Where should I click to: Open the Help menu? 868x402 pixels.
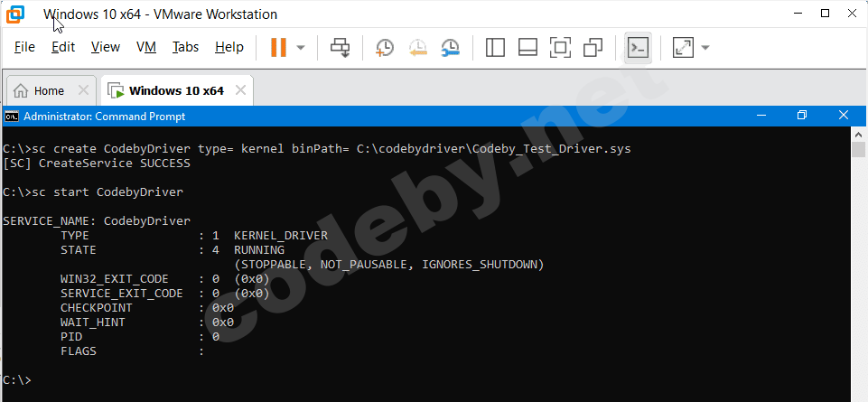coord(229,47)
